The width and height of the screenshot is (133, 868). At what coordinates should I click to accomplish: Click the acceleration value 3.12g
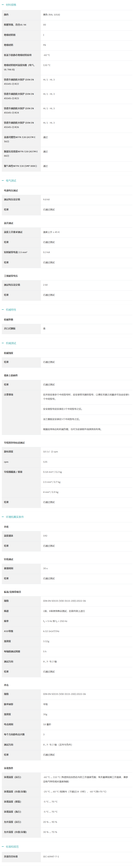[46, 641]
